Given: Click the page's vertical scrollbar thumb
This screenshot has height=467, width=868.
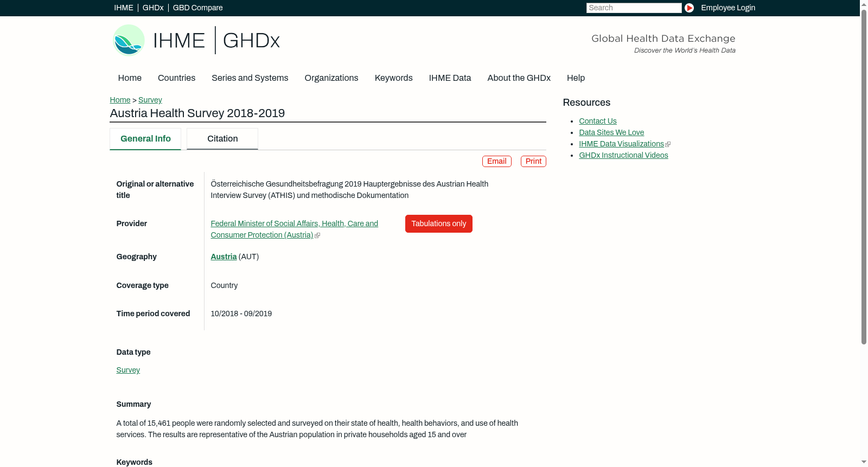Looking at the screenshot, I should (864, 176).
